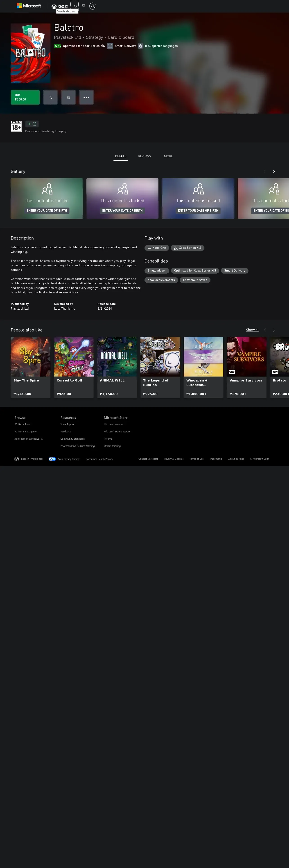Click the Smart Delivery icon near title
This screenshot has height=868, width=289.
click(x=110, y=46)
